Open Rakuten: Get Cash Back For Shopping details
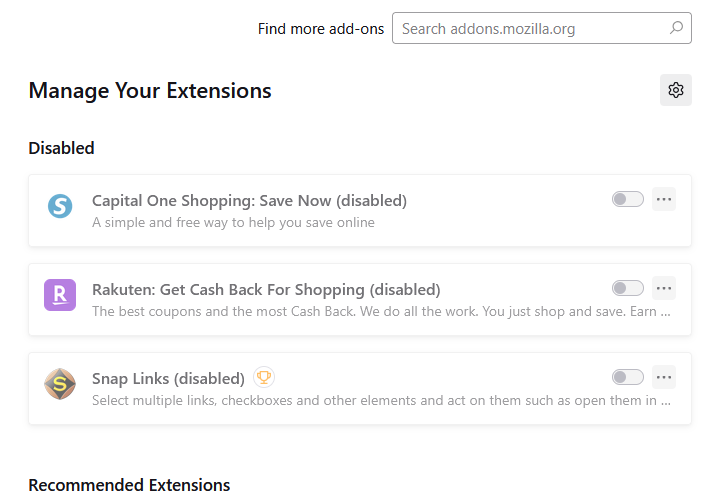 coord(266,289)
